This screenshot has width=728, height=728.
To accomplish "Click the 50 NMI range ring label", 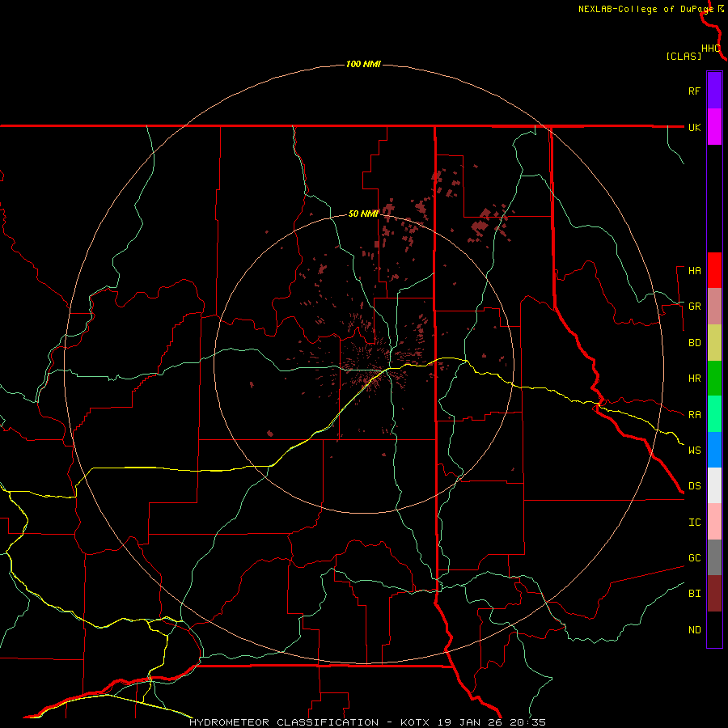I will [363, 214].
